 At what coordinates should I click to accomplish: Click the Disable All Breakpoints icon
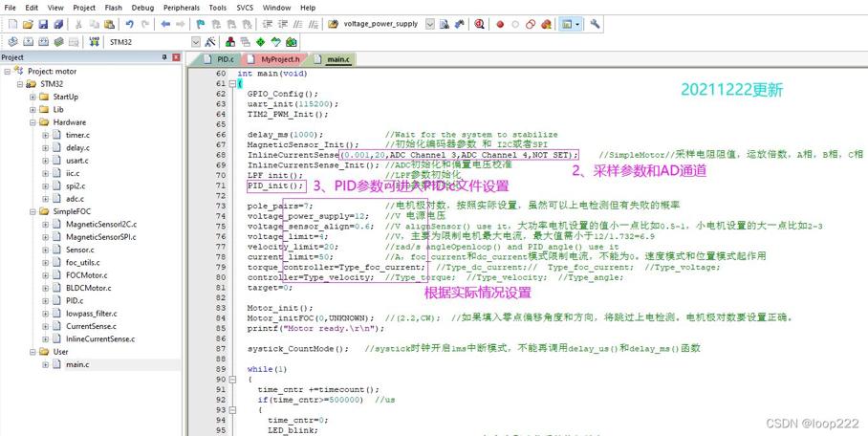point(531,24)
